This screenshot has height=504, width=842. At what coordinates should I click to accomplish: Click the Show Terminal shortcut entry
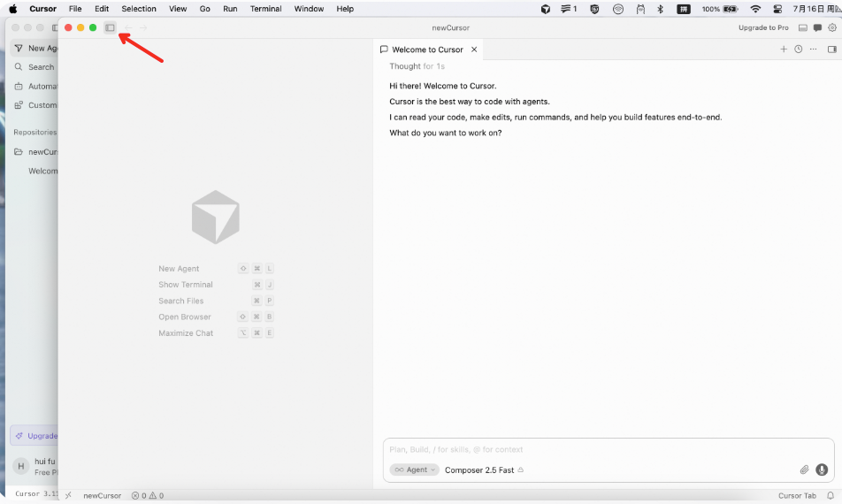(216, 285)
